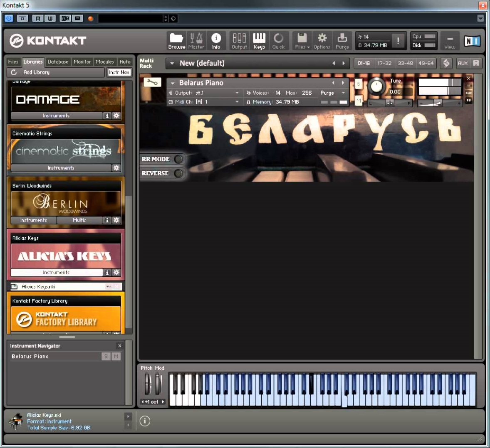
Task: Open the multi rack New (default) dropdown arrow
Action: (x=172, y=63)
